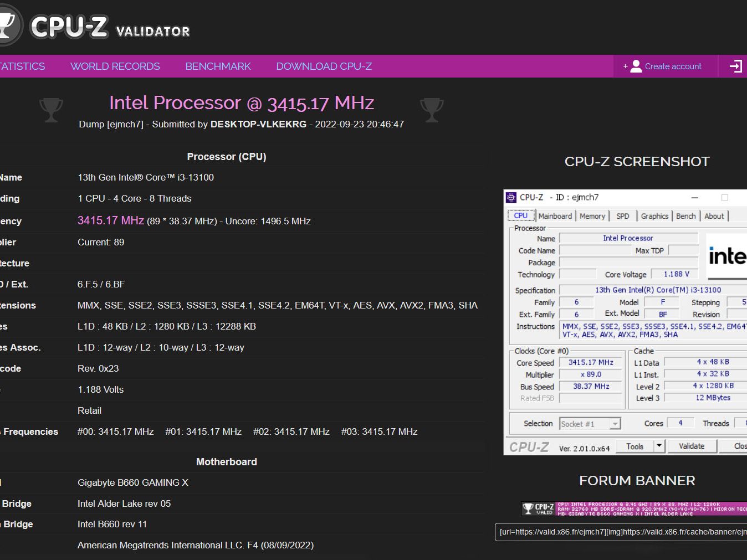Click "Intel Alder Lake rev 05" value
This screenshot has width=747, height=560.
pos(124,504)
